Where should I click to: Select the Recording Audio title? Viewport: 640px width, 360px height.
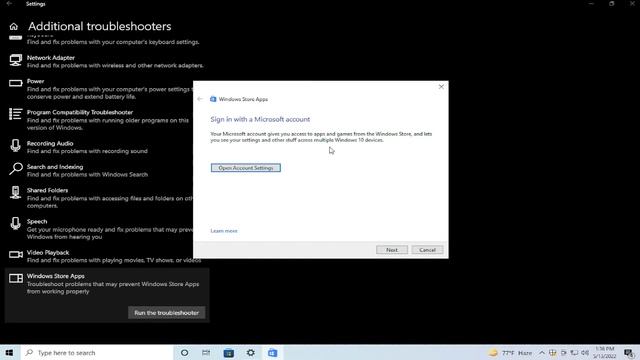[x=50, y=144]
